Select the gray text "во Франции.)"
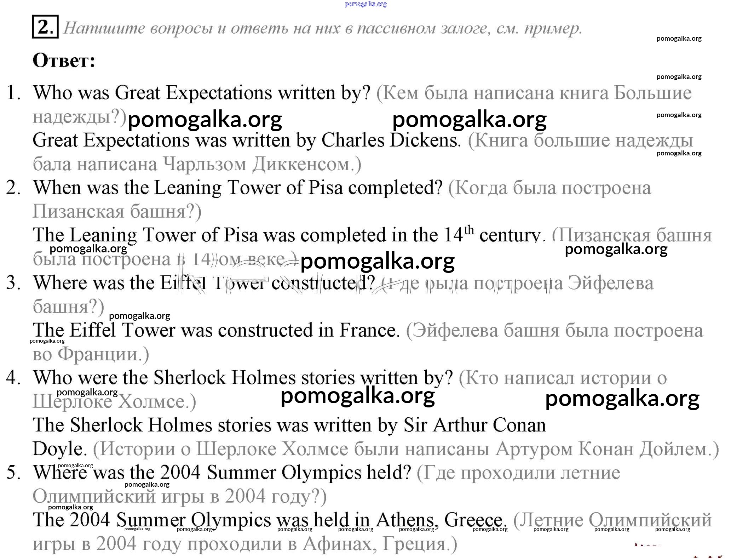 [91, 354]
